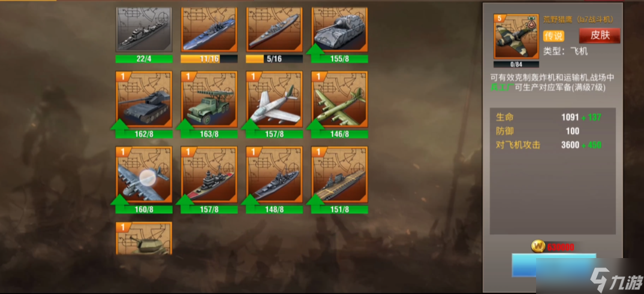Screen dimensions: 644x294
Task: Pick the rocket launcher truck card 163/8
Action: click(209, 99)
